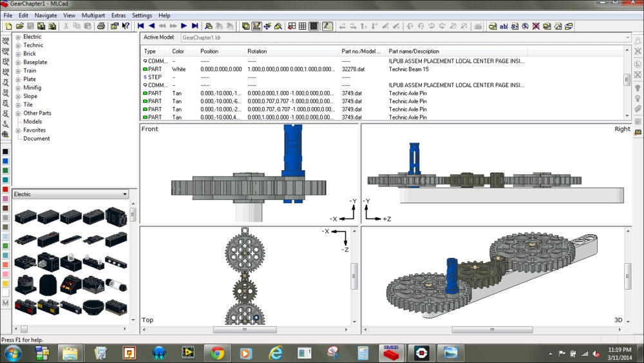Click the find part binoculars icon
Viewport: 644px width, 363px height.
tap(209, 26)
